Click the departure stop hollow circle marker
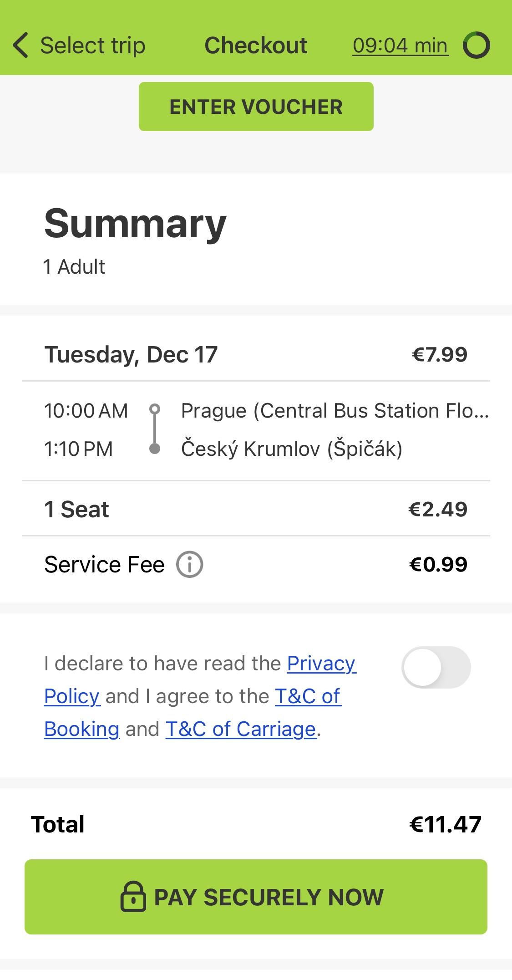Image resolution: width=512 pixels, height=980 pixels. pyautogui.click(x=155, y=408)
